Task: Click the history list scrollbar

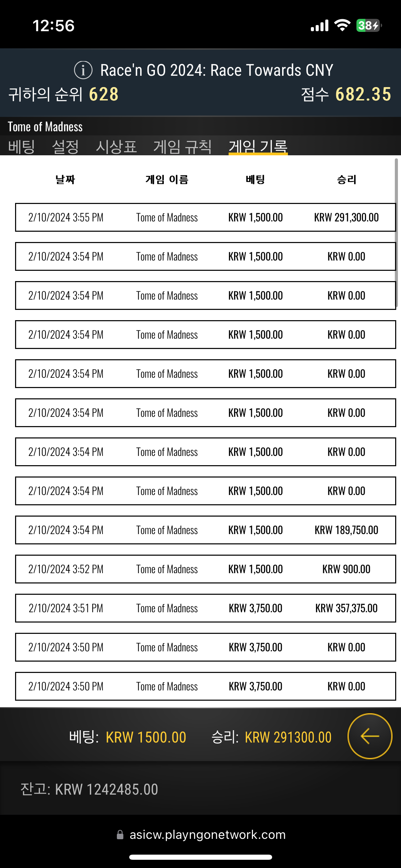Action: point(397,233)
